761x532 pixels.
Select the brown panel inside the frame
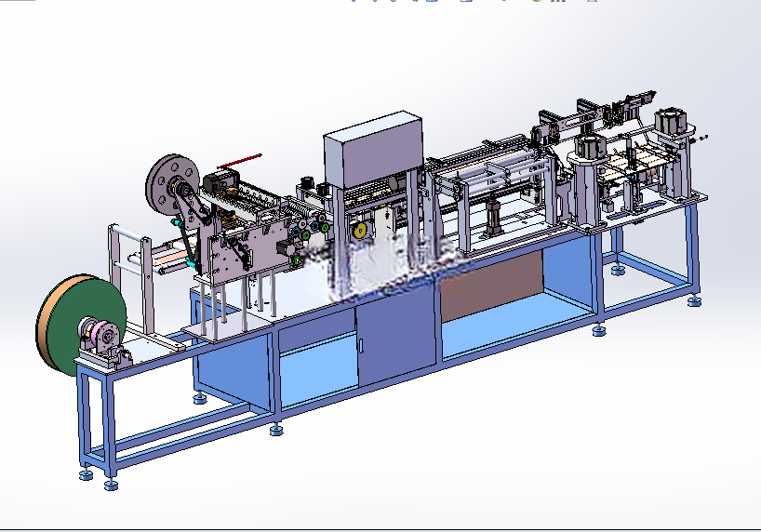click(491, 286)
